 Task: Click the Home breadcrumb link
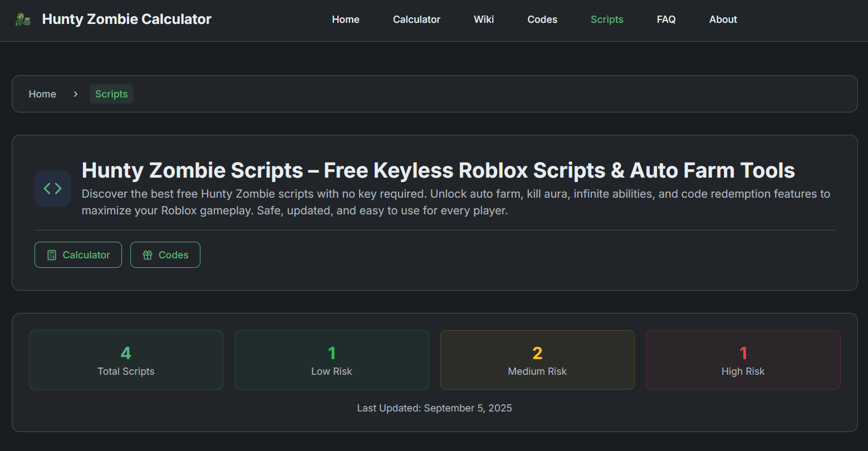point(42,94)
